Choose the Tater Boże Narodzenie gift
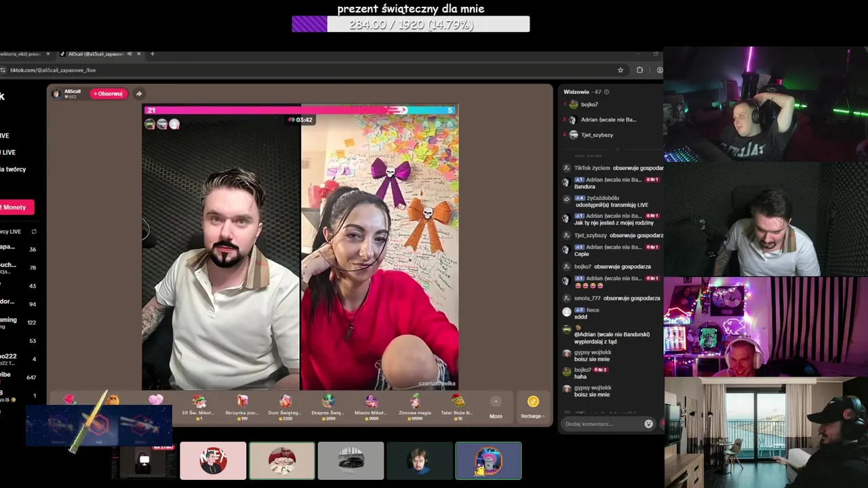Viewport: 868px width, 488px height. (x=457, y=407)
